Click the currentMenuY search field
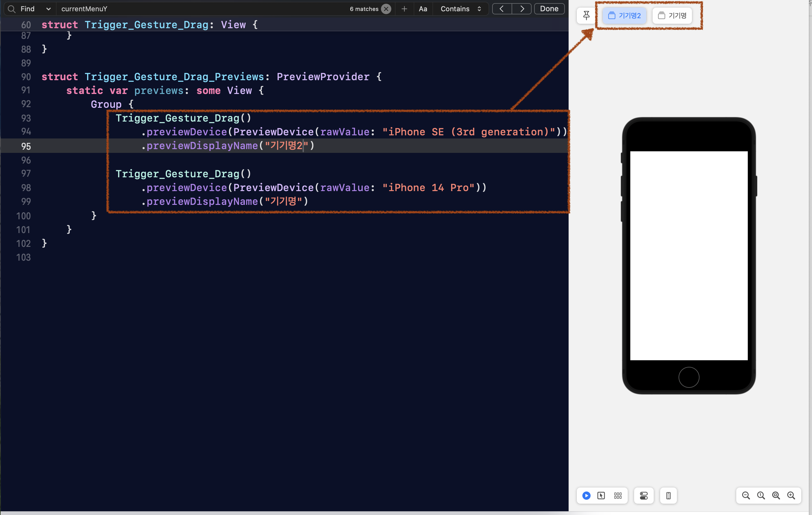The width and height of the screenshot is (812, 515). coord(202,9)
